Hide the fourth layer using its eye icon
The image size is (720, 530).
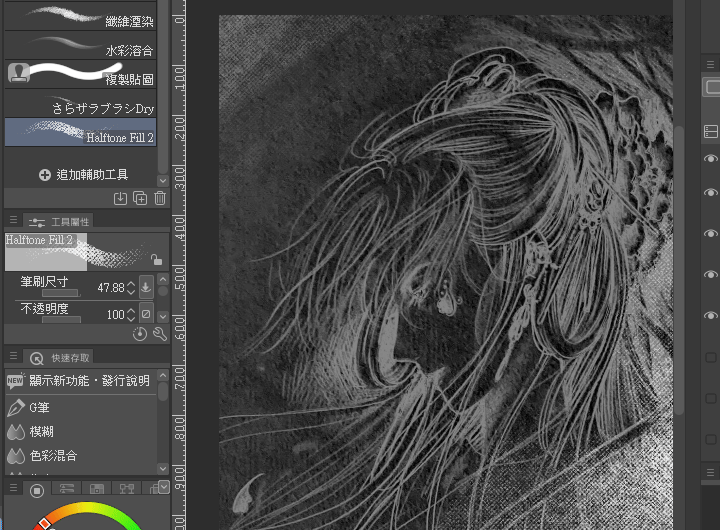pos(711,274)
